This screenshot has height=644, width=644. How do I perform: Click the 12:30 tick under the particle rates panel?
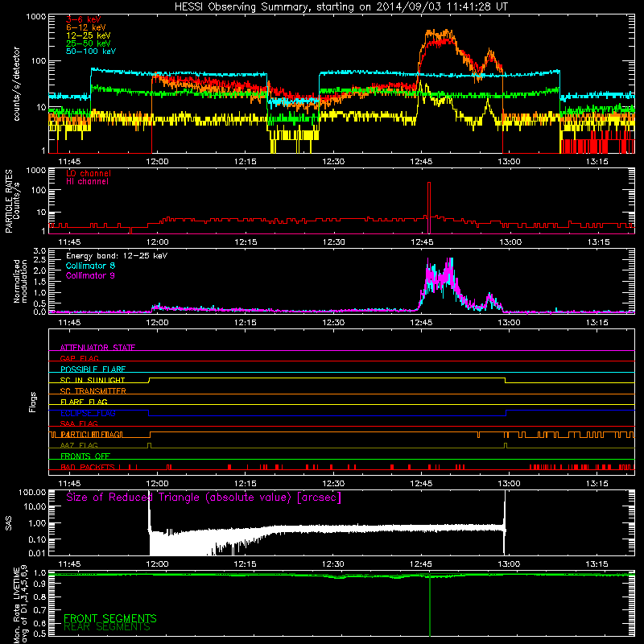pos(333,242)
